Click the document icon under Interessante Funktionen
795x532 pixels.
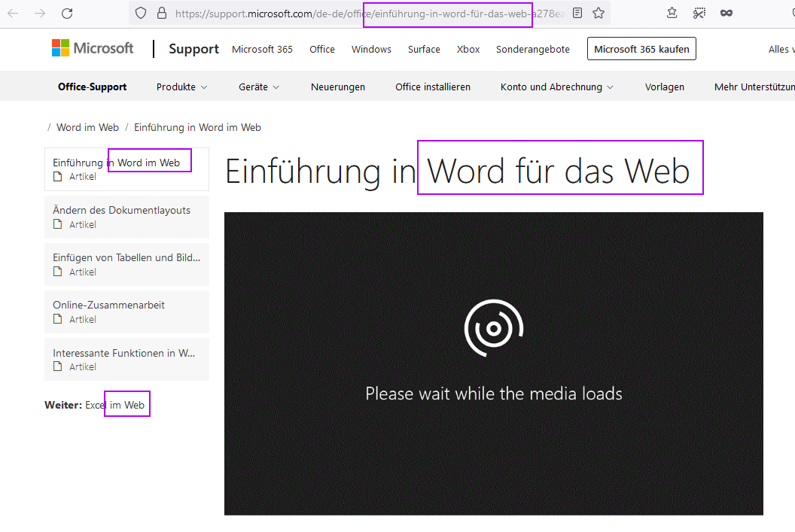click(x=58, y=366)
